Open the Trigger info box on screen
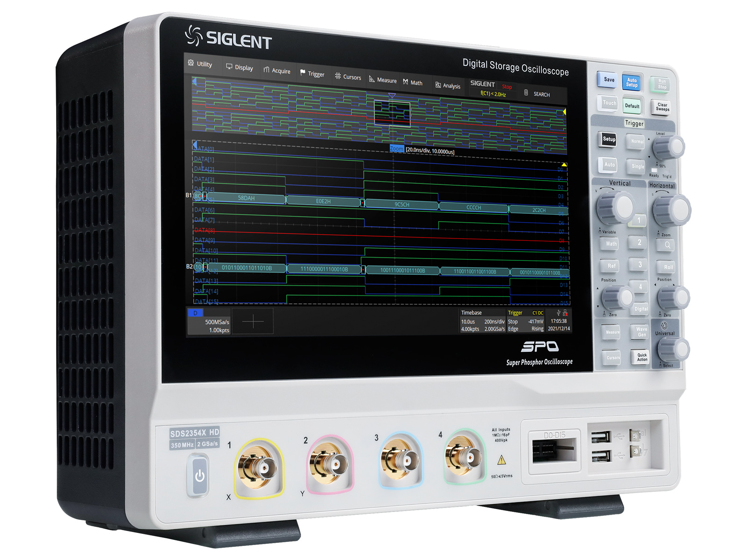 point(525,322)
